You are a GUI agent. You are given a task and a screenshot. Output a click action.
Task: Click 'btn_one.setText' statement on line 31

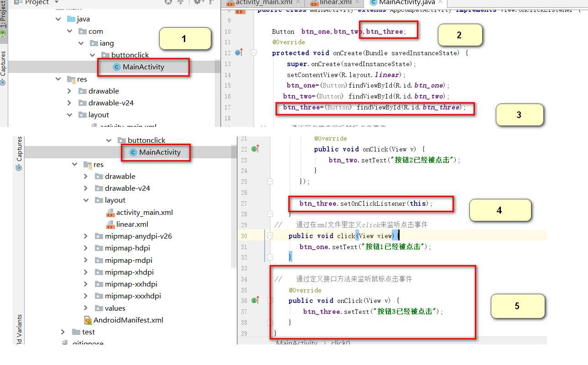click(x=365, y=247)
